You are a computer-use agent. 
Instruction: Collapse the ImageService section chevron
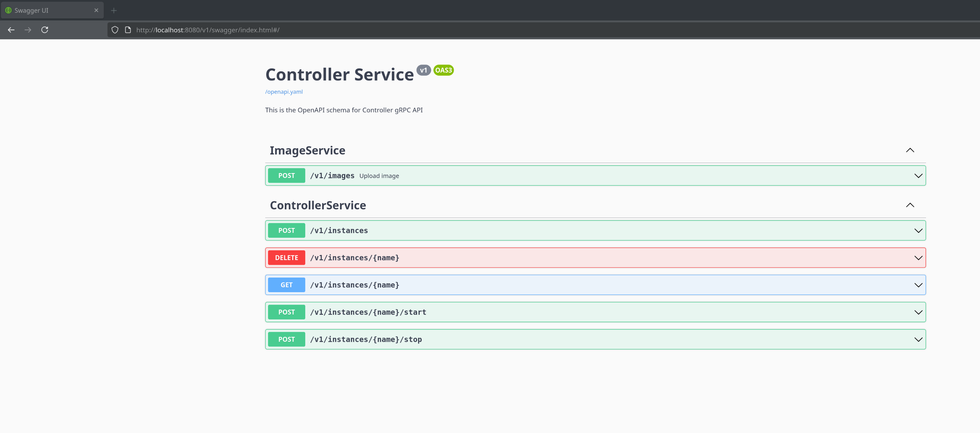(x=910, y=150)
